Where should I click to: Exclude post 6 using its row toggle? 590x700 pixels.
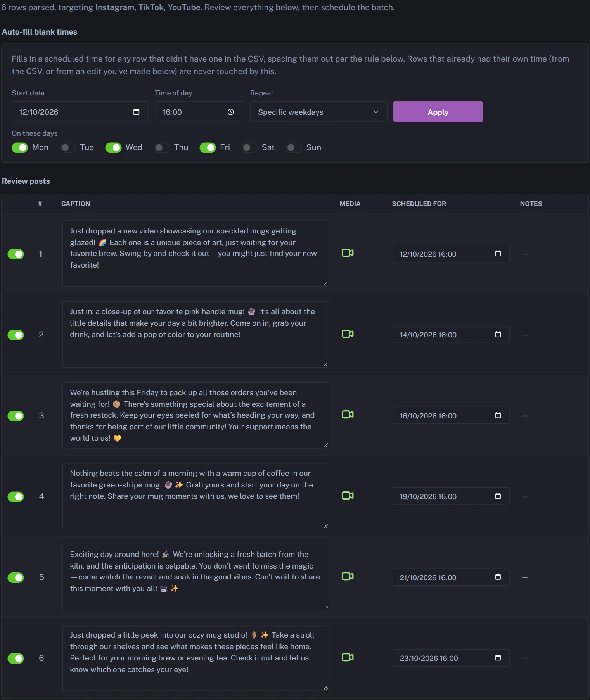coord(16,659)
